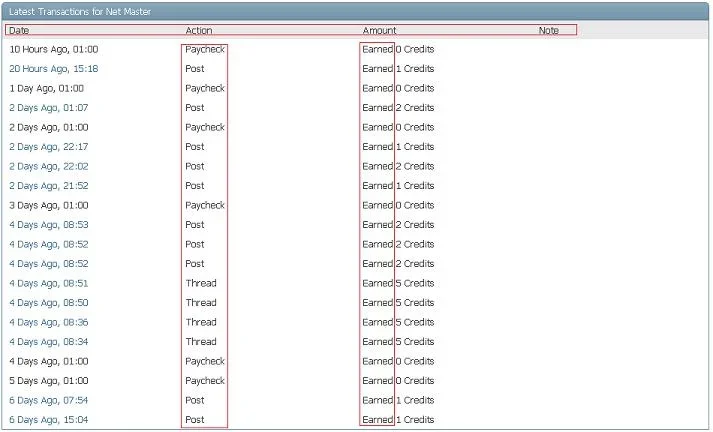Click Paycheck in the 10 Hours Ago row

click(205, 49)
